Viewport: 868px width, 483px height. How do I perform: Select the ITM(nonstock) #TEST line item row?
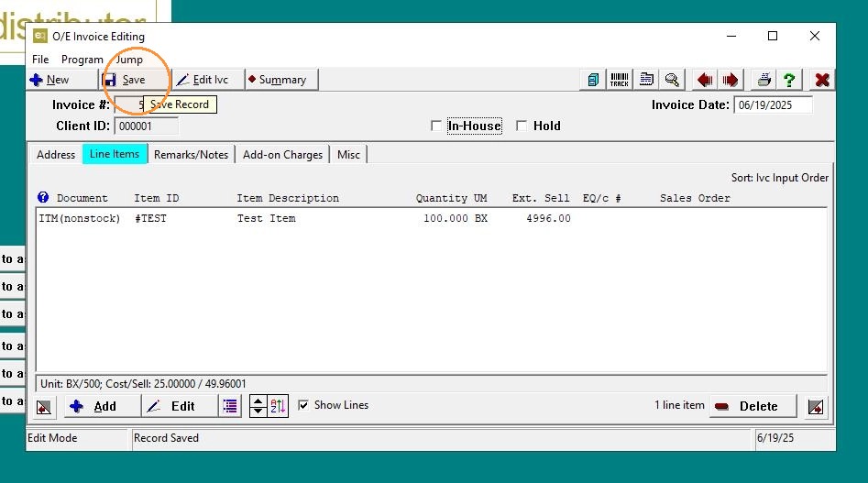point(431,218)
